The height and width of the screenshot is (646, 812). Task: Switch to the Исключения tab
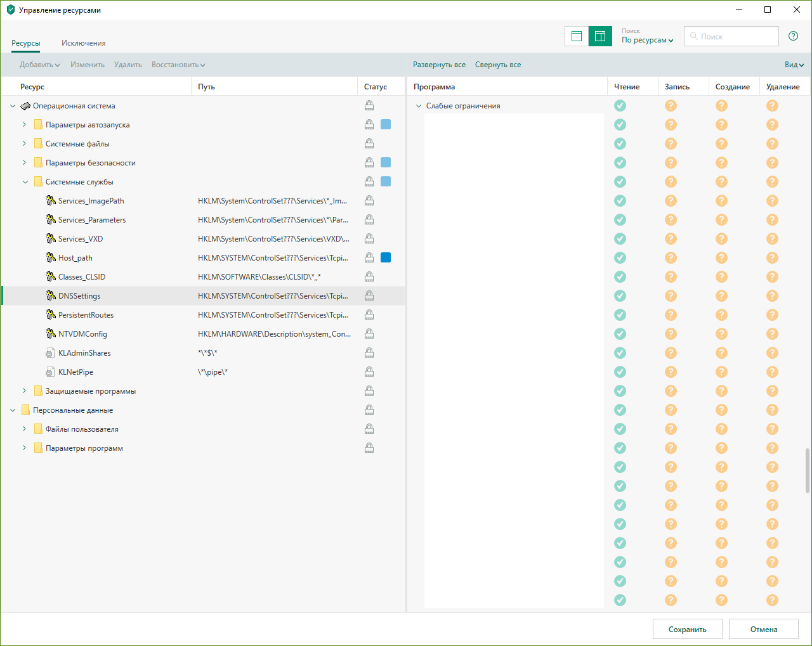coord(83,43)
